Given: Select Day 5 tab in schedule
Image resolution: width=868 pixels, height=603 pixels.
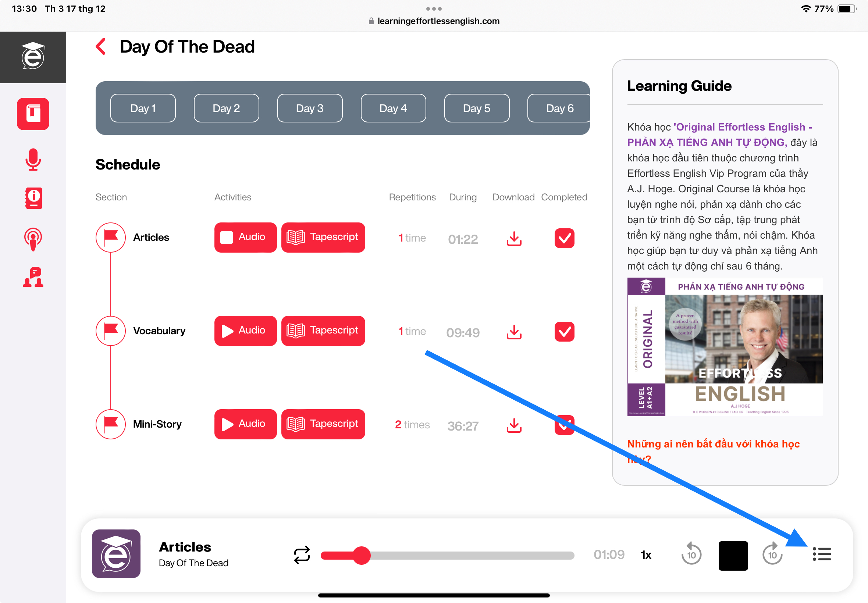Looking at the screenshot, I should [x=476, y=107].
